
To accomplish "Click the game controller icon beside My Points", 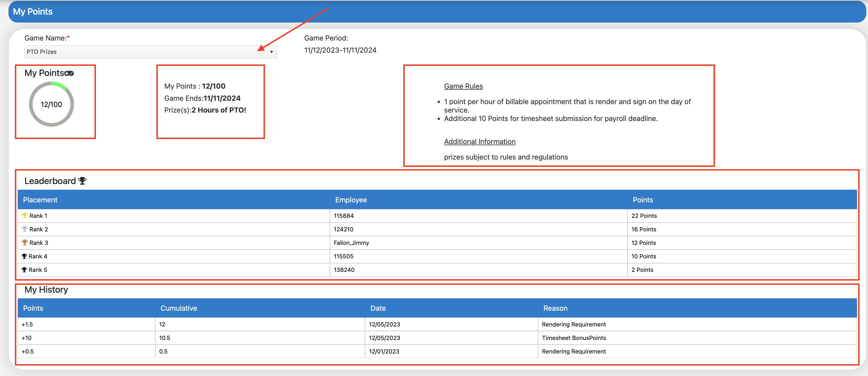I will pos(69,73).
